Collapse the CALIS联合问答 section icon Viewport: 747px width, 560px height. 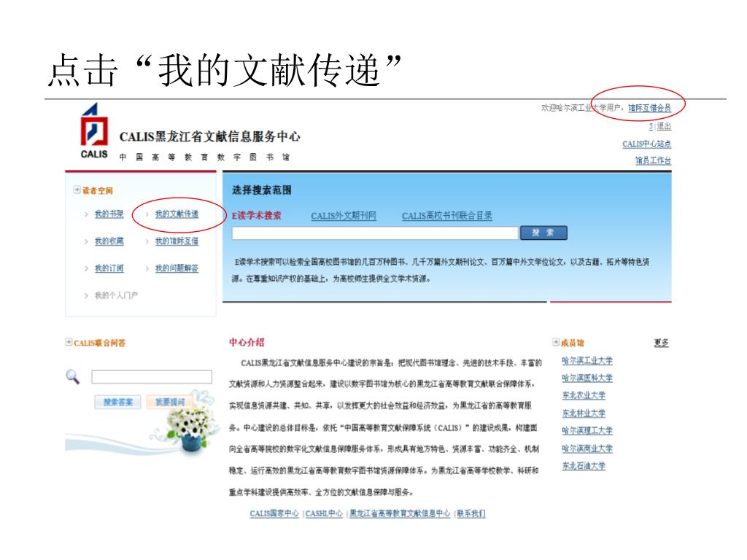(69, 342)
